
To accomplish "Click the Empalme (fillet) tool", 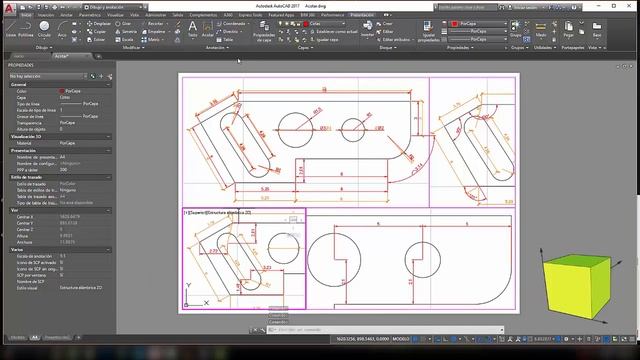I will (153, 31).
